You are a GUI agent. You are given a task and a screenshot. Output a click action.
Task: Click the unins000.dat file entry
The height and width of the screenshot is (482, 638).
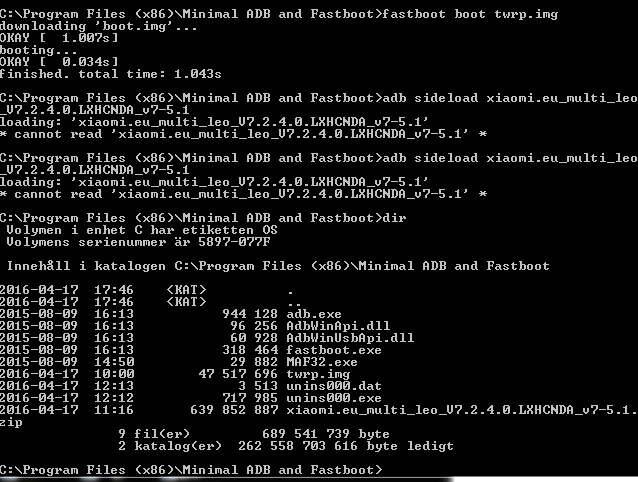click(334, 386)
